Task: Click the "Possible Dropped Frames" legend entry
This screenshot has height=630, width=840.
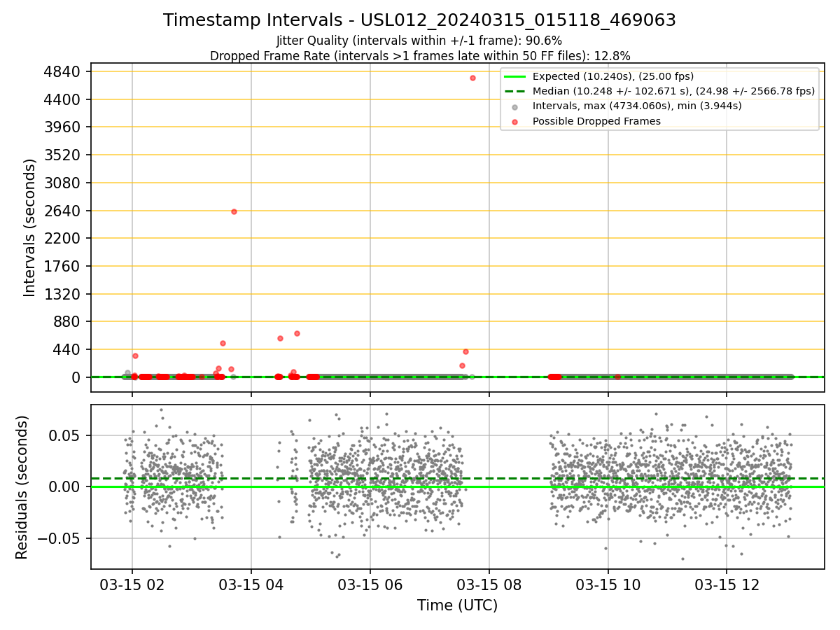Action: [x=596, y=121]
